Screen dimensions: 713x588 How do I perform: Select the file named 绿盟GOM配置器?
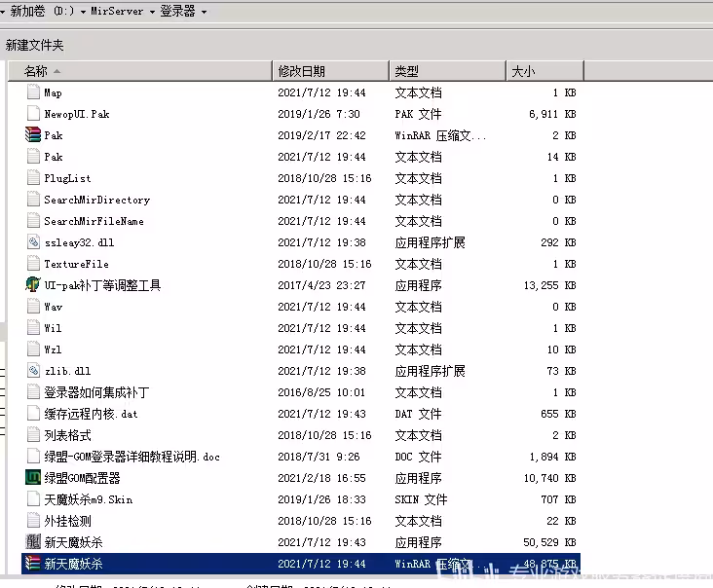(x=82, y=478)
